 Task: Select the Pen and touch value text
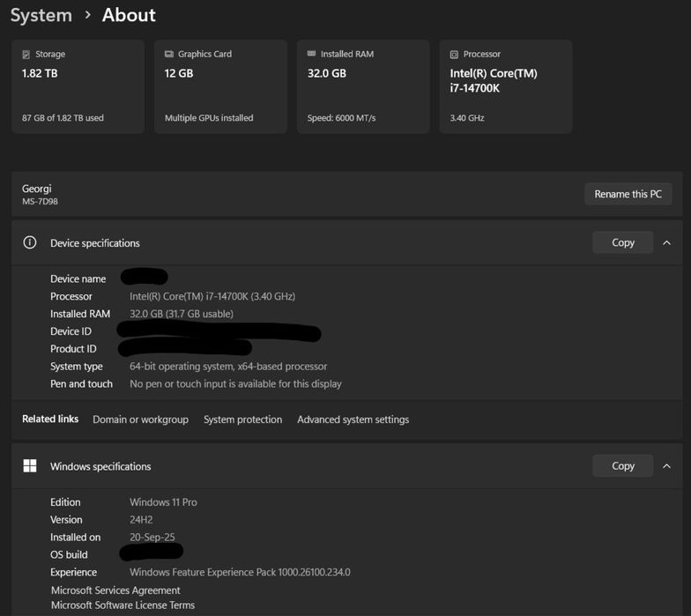click(x=235, y=384)
